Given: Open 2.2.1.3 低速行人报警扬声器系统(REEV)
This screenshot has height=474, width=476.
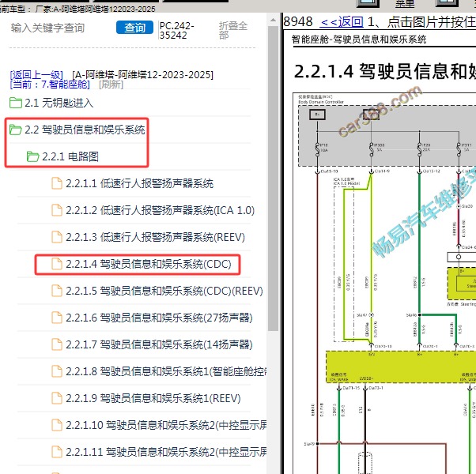Looking at the screenshot, I should [156, 237].
